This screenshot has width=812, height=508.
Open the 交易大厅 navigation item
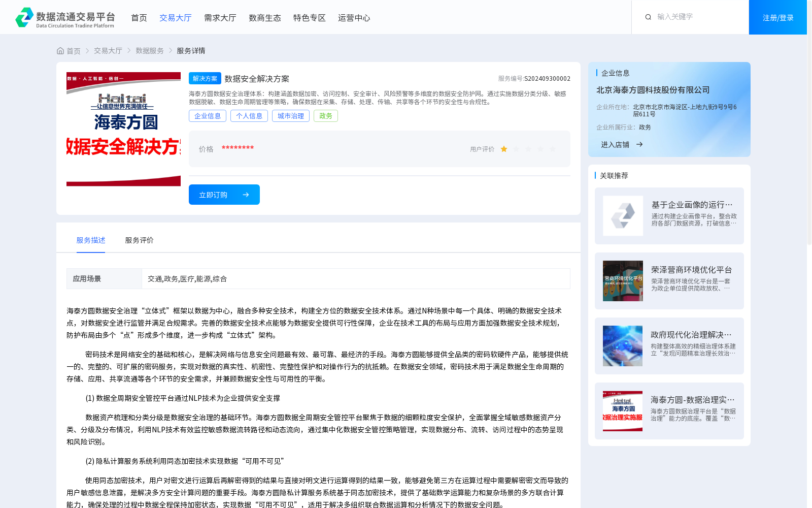(x=176, y=18)
